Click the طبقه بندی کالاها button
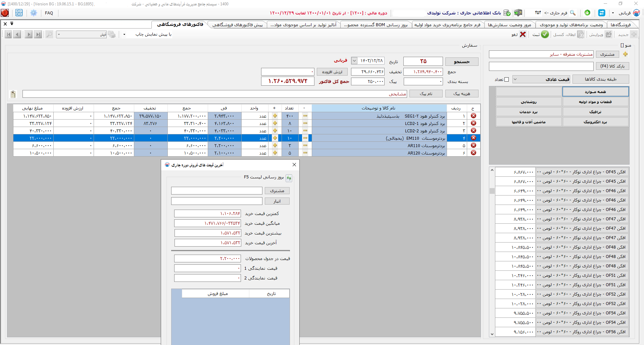The height and width of the screenshot is (345, 644). 601,79
